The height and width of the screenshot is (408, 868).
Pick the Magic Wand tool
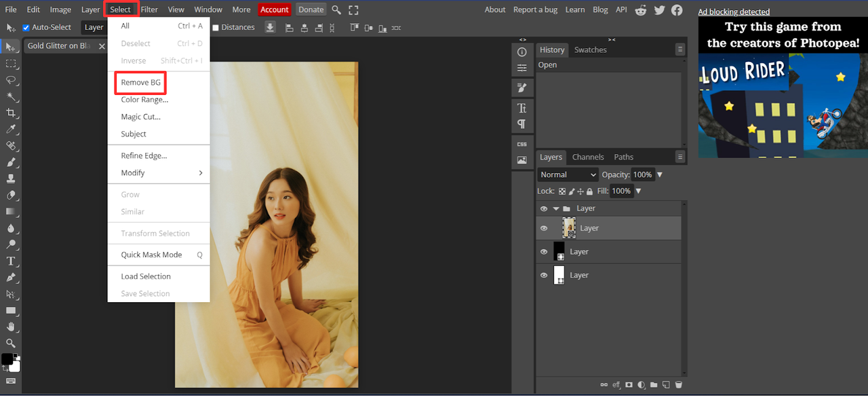11,96
